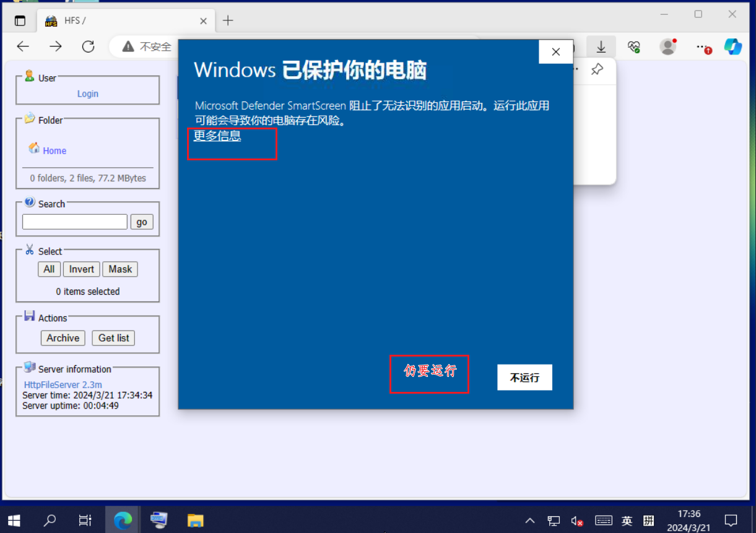Reload the page with the refresh icon
The height and width of the screenshot is (533, 756).
(89, 46)
